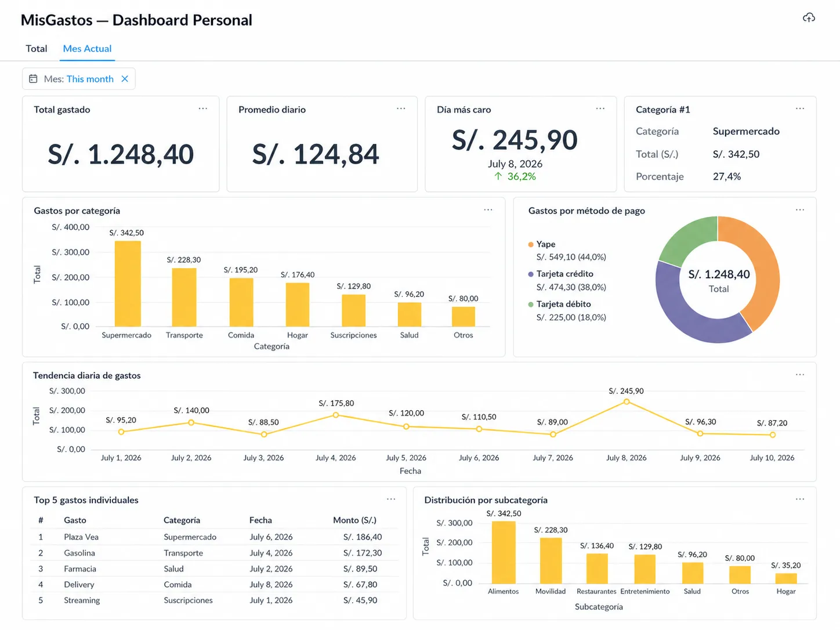Click the S/. 124,84 promedio diario value
Viewport: 840px width, 630px height.
(x=316, y=154)
